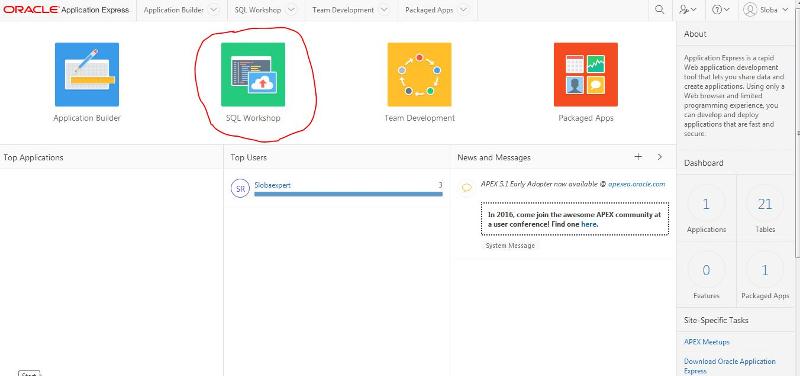Open the Application Builder large tile icon
Image resolution: width=800 pixels, height=376 pixels.
click(87, 74)
